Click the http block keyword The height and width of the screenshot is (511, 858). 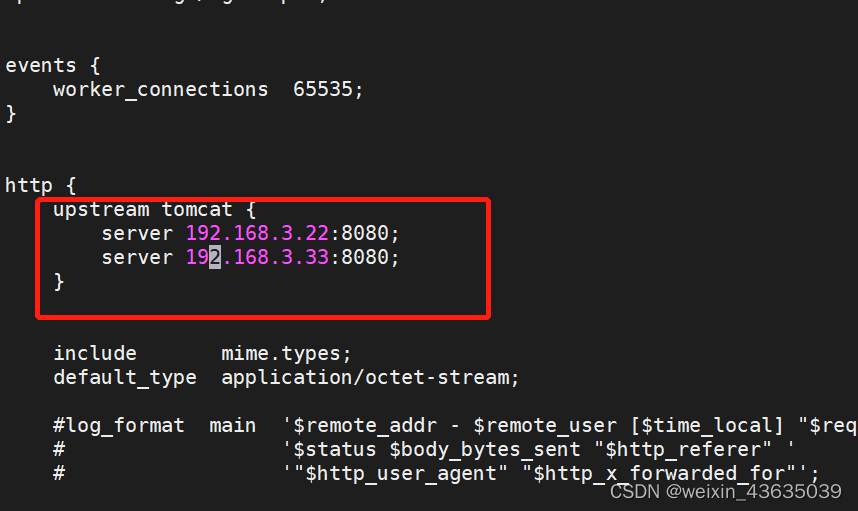tap(28, 185)
